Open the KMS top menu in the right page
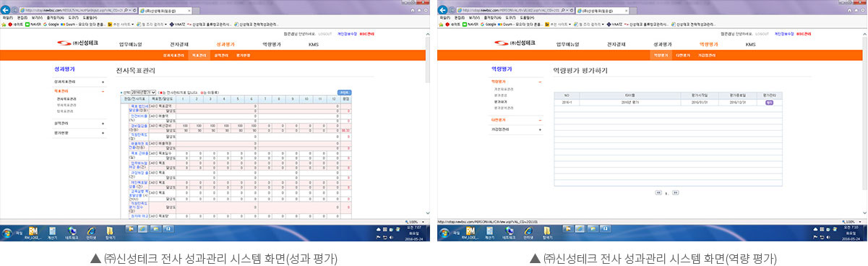The image size is (868, 266). pos(751,44)
